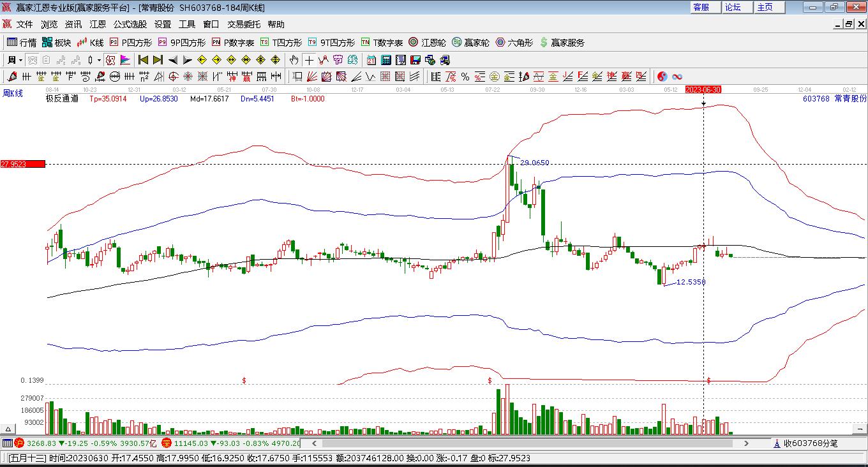Open the 浏览 menu
868x467 pixels.
point(49,24)
